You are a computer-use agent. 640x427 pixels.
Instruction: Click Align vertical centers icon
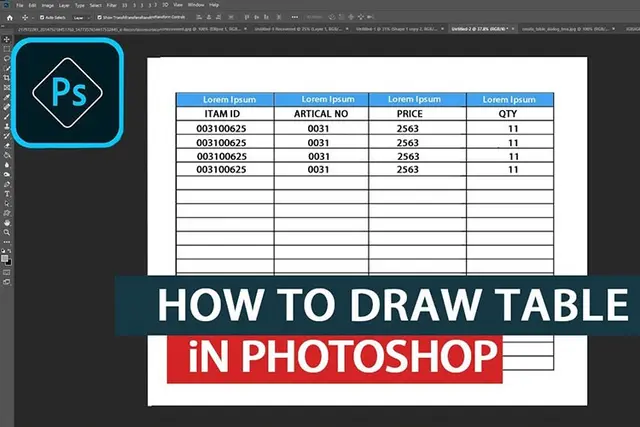[257, 17]
